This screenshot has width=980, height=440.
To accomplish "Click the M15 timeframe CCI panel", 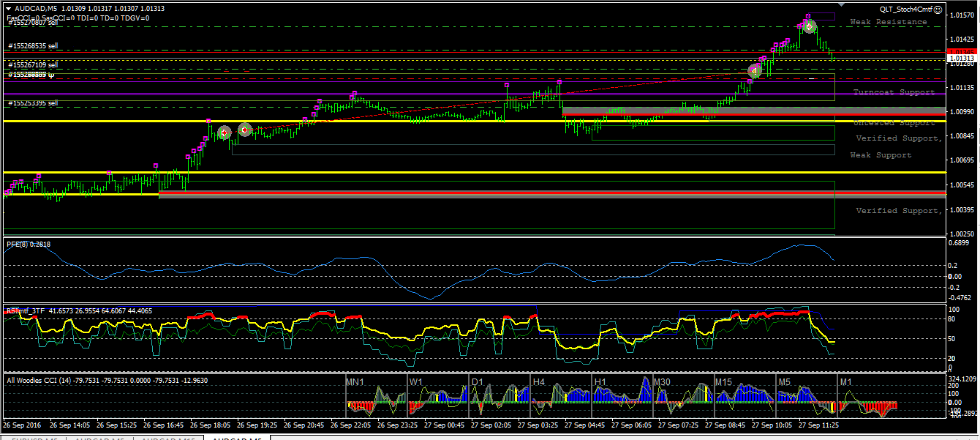I will (745, 395).
